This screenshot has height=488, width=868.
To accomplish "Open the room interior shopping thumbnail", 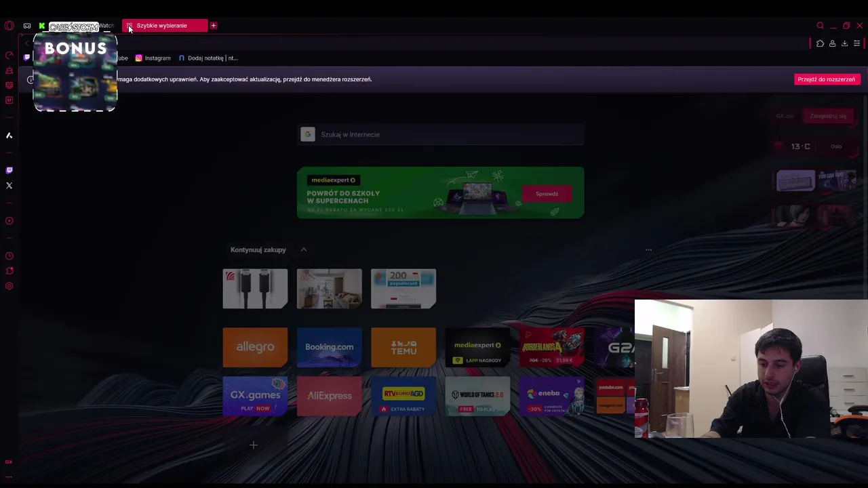I will (329, 289).
